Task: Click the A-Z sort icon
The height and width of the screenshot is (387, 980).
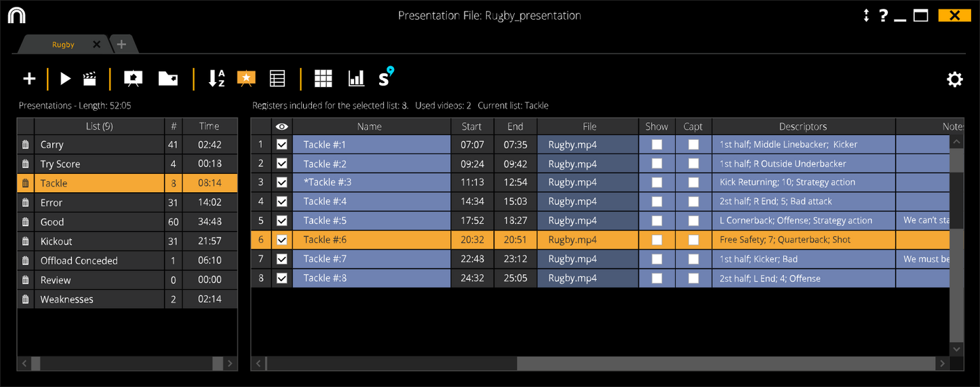Action: [216, 79]
